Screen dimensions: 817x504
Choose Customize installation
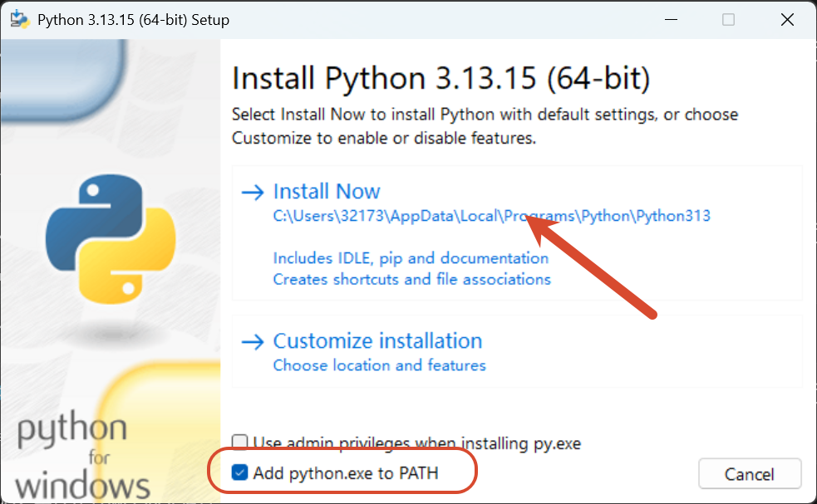(517, 351)
